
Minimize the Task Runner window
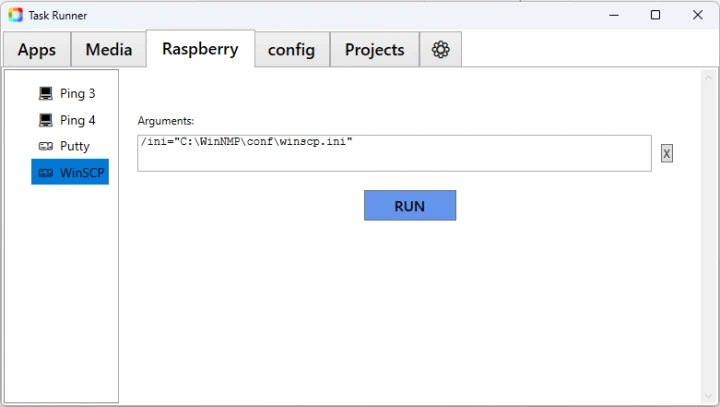(614, 15)
